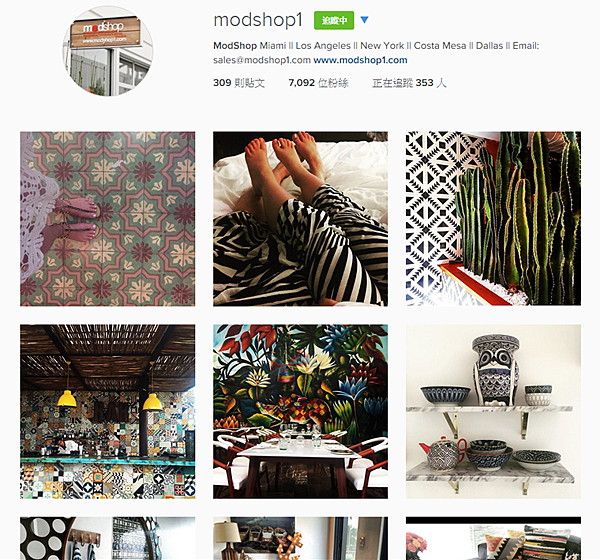The image size is (600, 560).
Task: Toggle the green following button
Action: click(334, 20)
